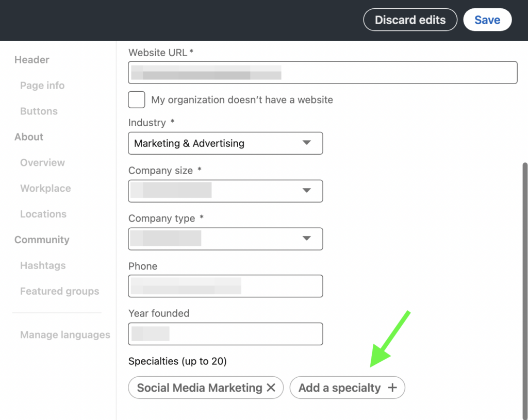
Task: Save the page edits
Action: pyautogui.click(x=487, y=20)
